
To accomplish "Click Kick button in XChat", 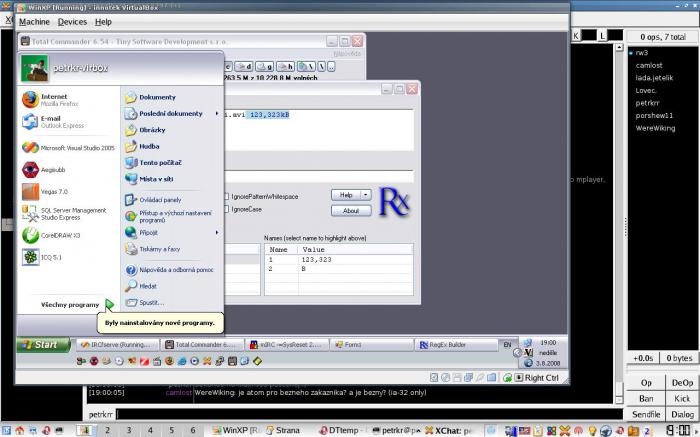I will pos(682,399).
